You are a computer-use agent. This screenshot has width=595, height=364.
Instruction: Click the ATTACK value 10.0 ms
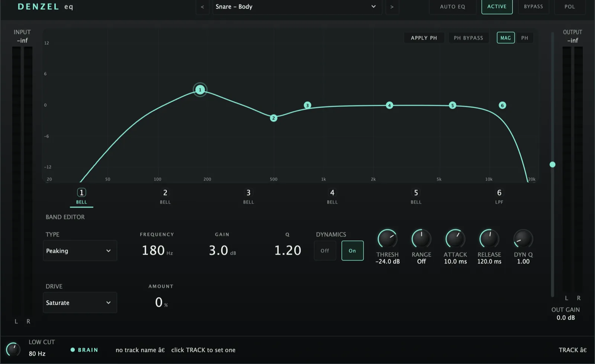[x=455, y=261]
